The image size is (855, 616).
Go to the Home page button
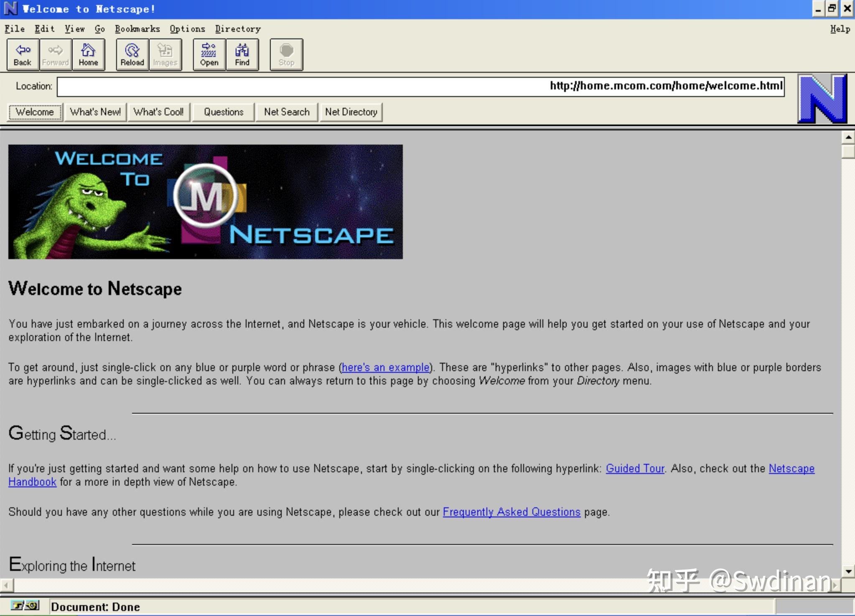[x=88, y=55]
